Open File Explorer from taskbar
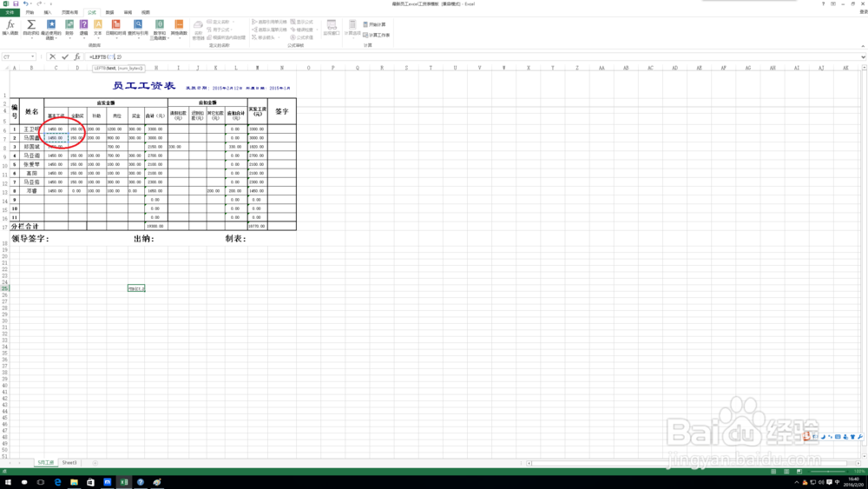 [x=74, y=482]
